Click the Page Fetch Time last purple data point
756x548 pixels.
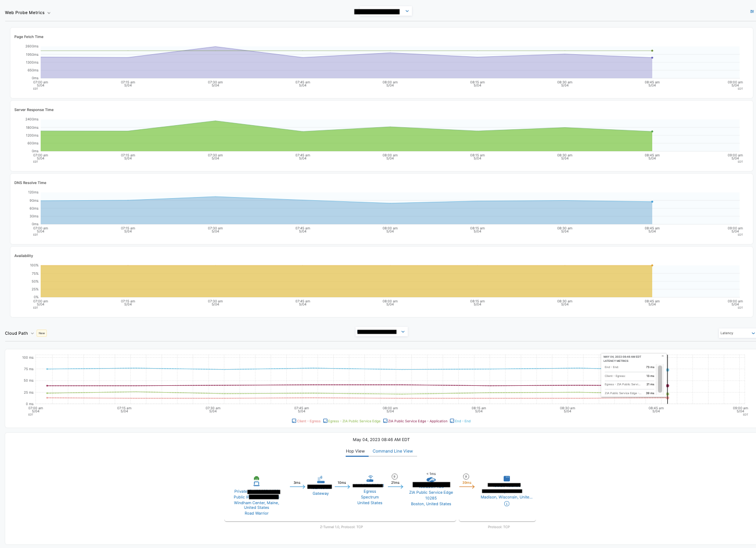click(652, 58)
